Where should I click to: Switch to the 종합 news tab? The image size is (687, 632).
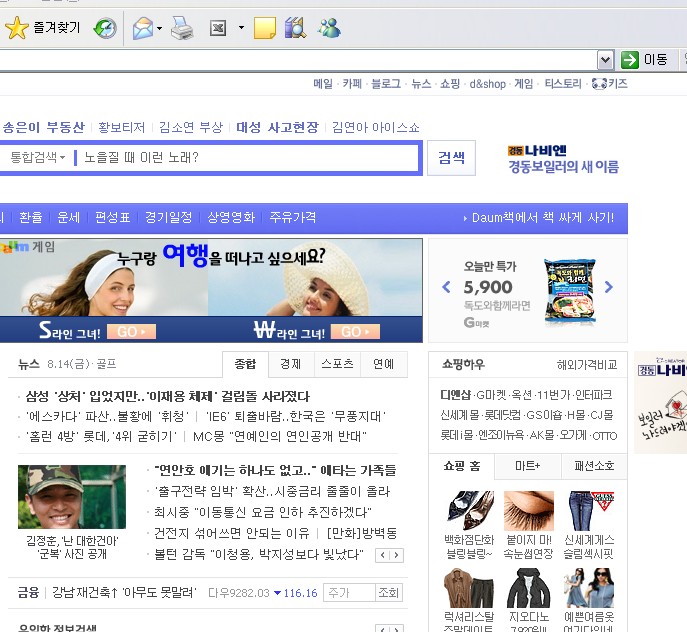click(x=245, y=364)
